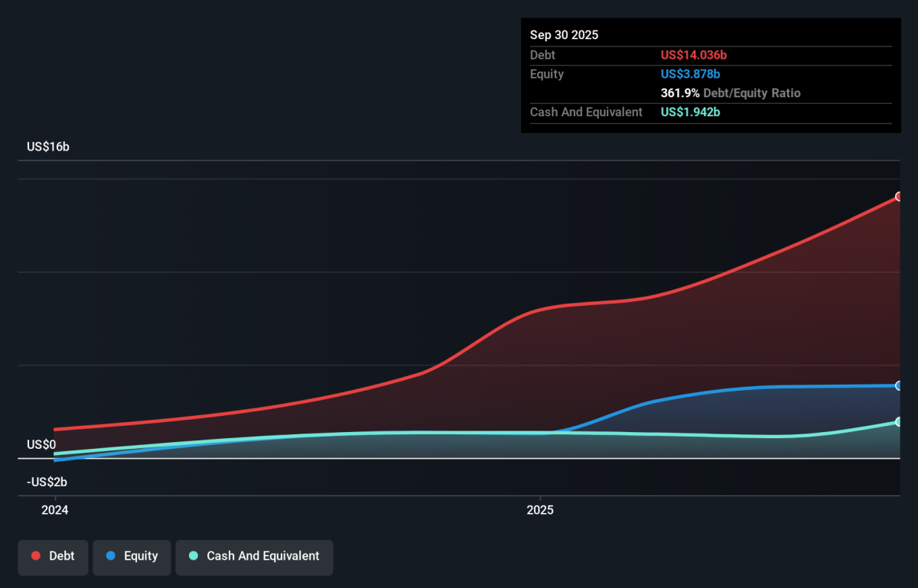Click the -US$2b y-axis label
The width and height of the screenshot is (918, 588).
[x=47, y=482]
